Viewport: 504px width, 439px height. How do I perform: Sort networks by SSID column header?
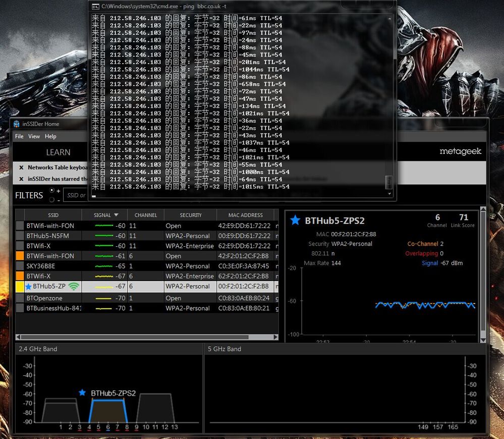point(53,215)
